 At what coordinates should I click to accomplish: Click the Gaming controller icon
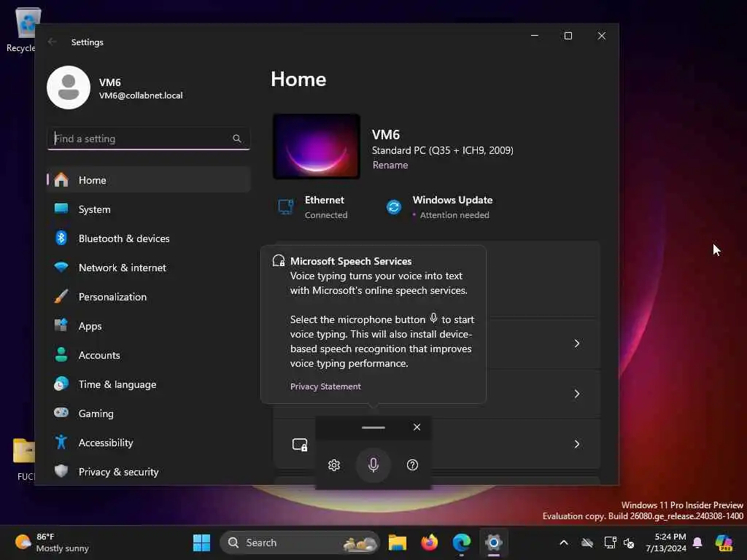point(61,413)
